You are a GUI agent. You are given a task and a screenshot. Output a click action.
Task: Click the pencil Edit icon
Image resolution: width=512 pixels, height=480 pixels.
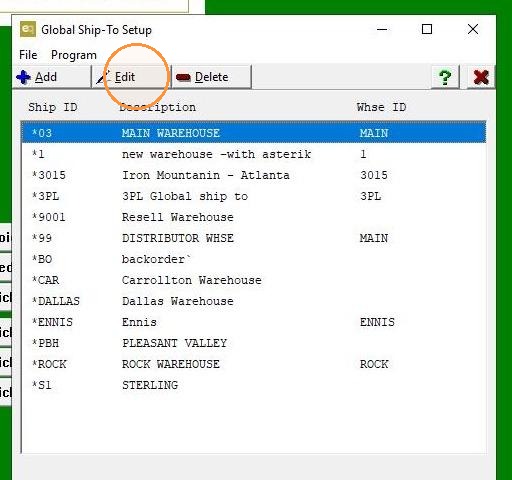click(103, 77)
